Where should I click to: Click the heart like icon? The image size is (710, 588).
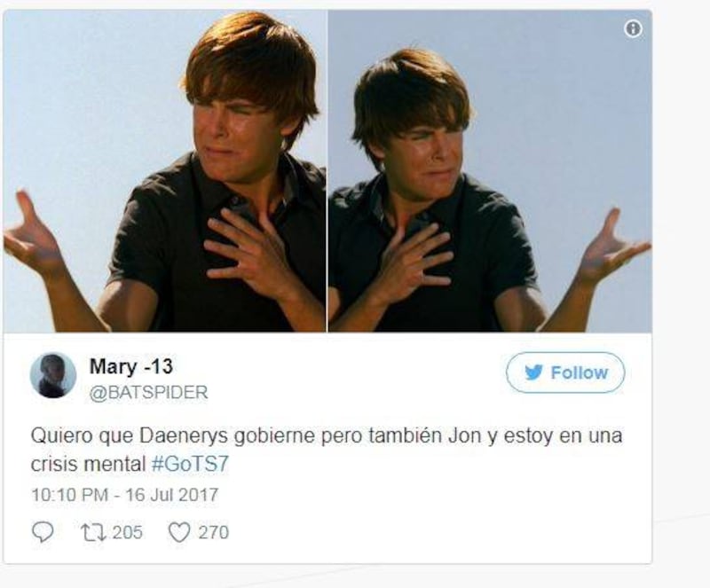click(x=179, y=533)
